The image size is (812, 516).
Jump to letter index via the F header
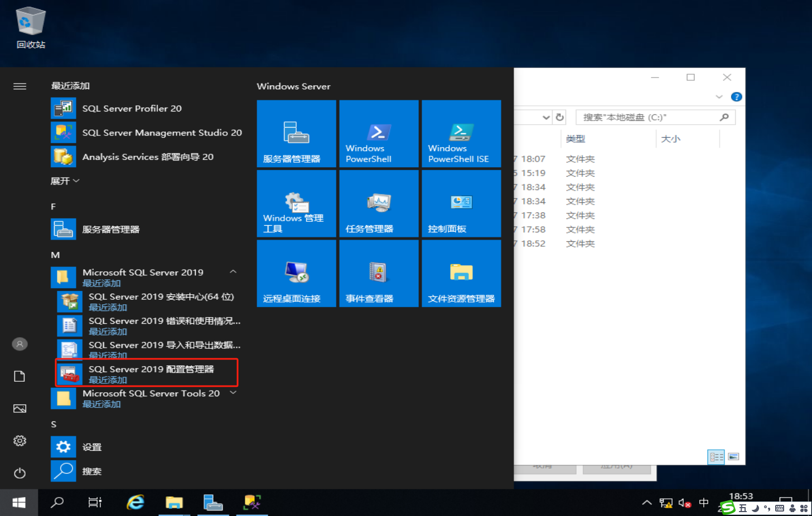(x=54, y=207)
